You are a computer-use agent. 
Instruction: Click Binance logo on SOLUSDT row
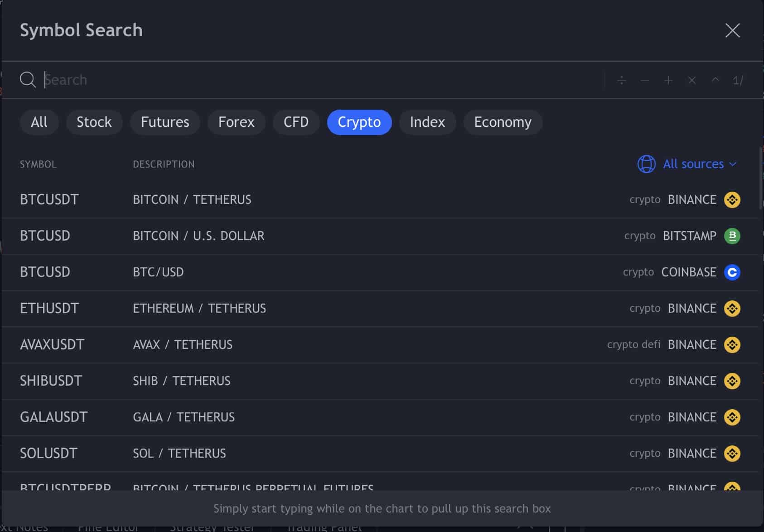[732, 454]
